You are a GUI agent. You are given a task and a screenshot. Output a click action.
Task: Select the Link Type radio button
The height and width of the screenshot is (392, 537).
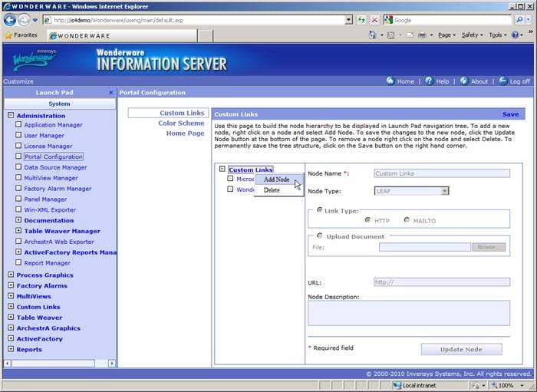pyautogui.click(x=320, y=210)
